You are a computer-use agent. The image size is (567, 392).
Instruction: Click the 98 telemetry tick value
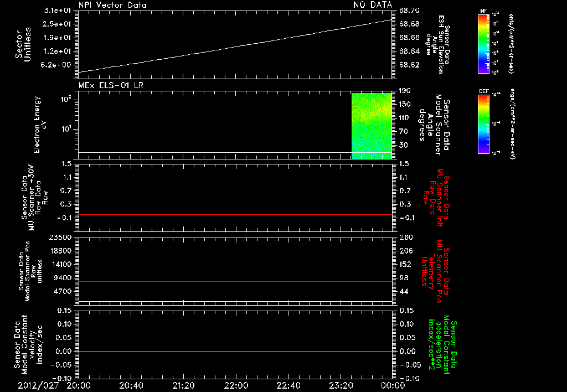click(404, 278)
